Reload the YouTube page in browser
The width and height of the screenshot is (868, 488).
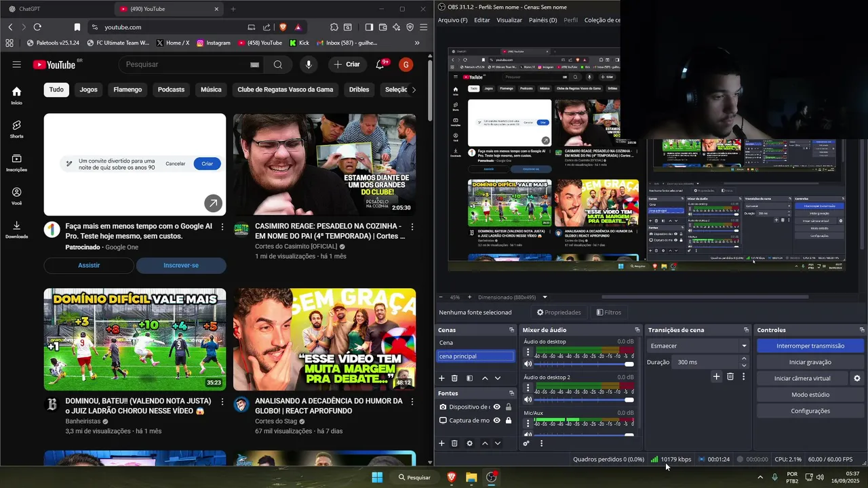[x=37, y=27]
